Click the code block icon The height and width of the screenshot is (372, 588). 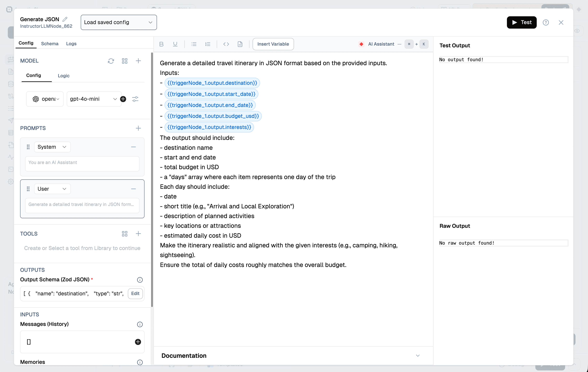click(x=226, y=44)
